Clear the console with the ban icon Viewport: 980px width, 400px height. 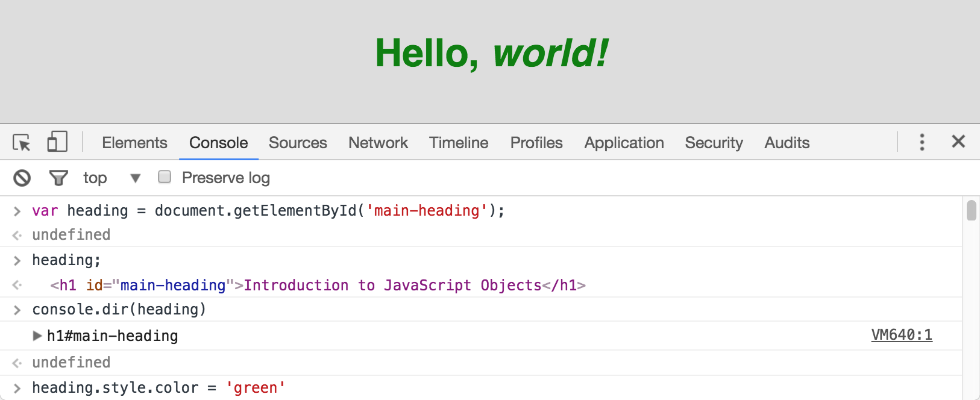coord(22,178)
